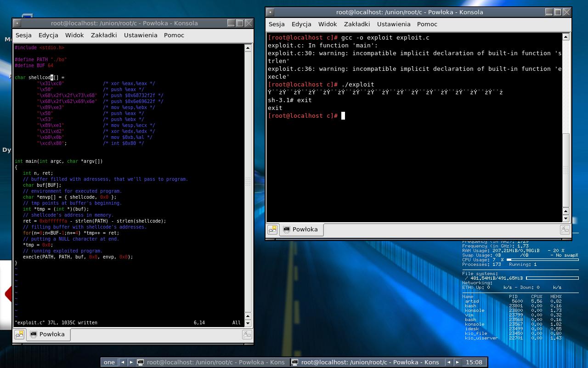
Task: Click './exploit' command in right terminal
Action: [x=358, y=84]
